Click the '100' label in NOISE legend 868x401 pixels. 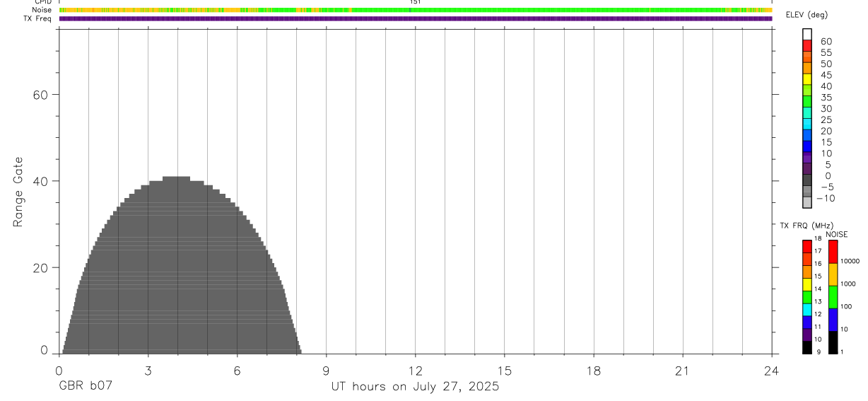coord(846,306)
